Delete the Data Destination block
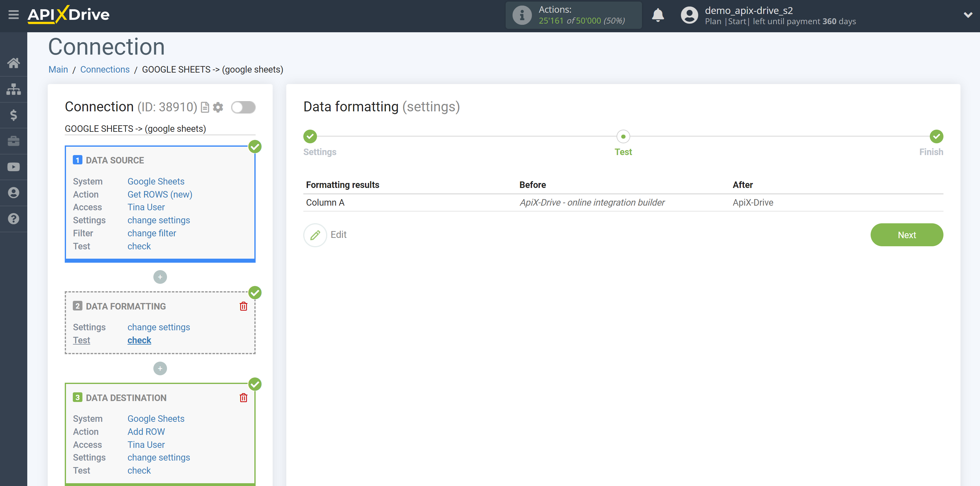The width and height of the screenshot is (980, 486). (244, 398)
